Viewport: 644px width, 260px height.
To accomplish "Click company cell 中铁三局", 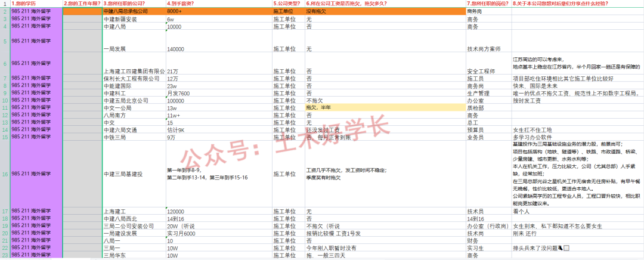I will click(134, 137).
